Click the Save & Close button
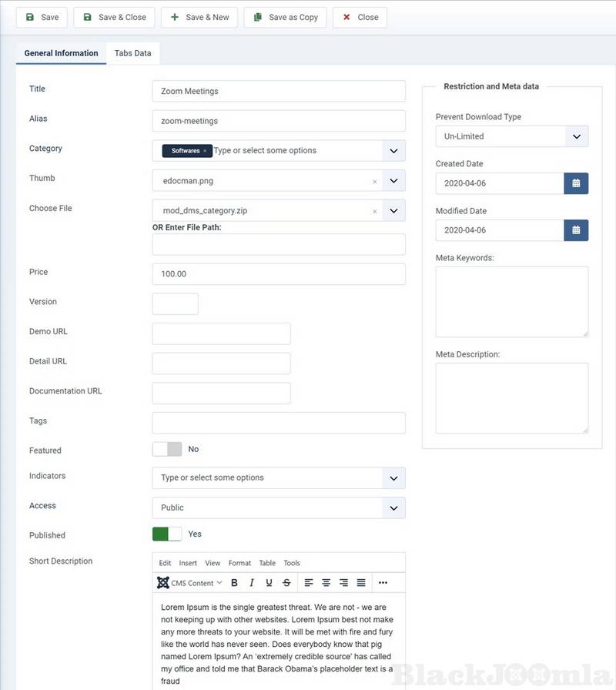Screen dimensions: 616x690 click(114, 17)
